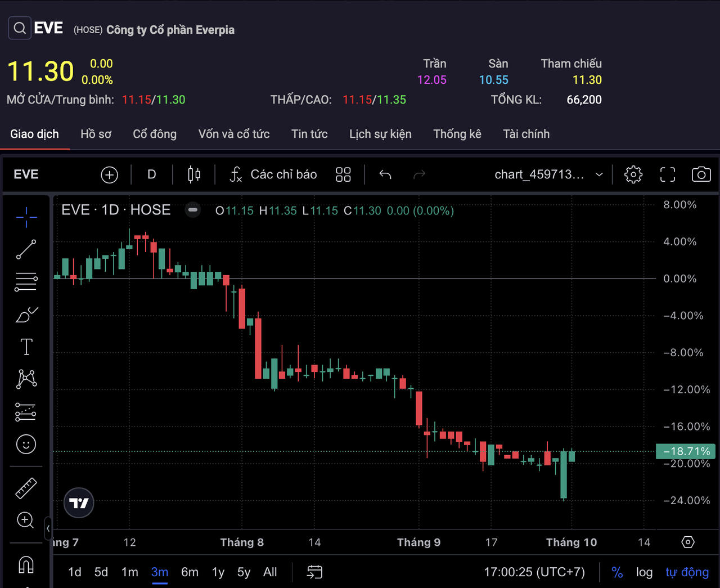This screenshot has height=588, width=720.
Task: Click the stock search magnifier icon
Action: tap(20, 28)
